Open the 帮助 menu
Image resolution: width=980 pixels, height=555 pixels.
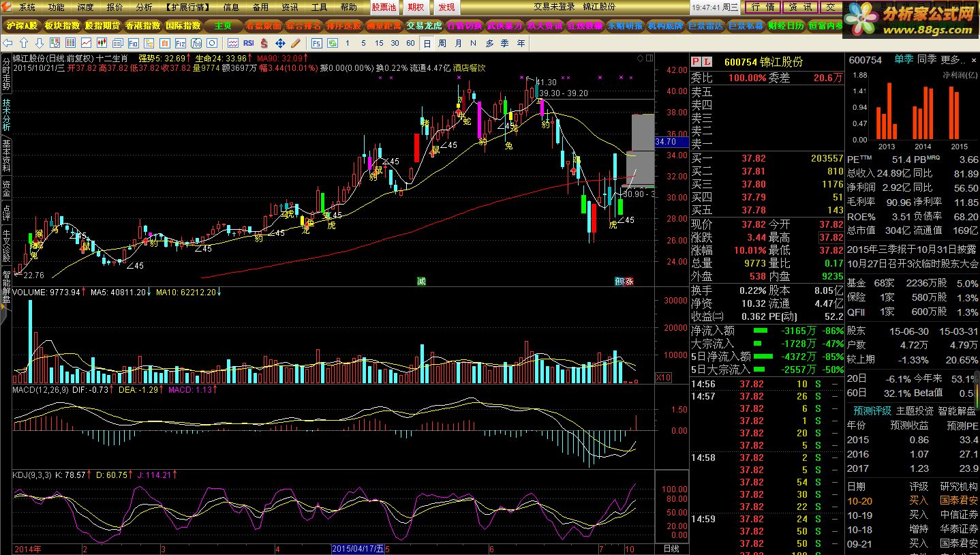coord(348,7)
